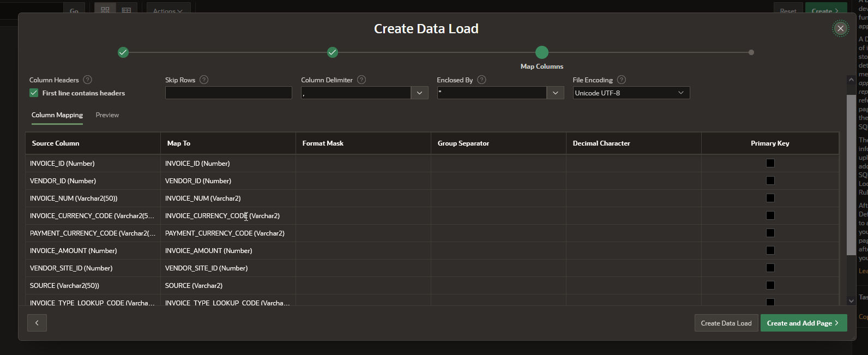Click Source Column cell SOURCE (Varchar2(50))

point(93,285)
